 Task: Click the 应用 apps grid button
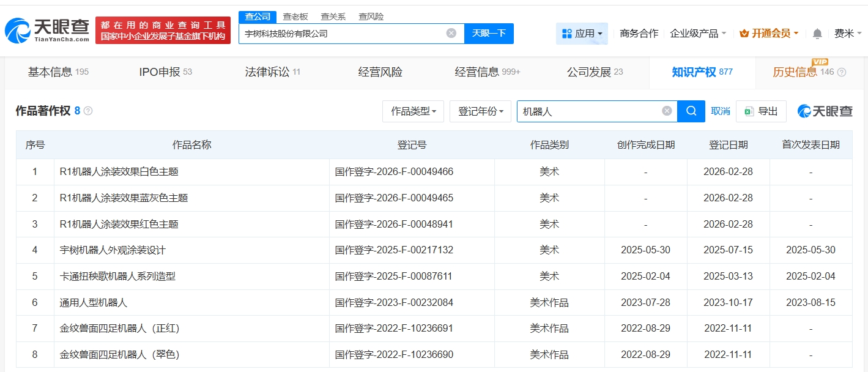[582, 34]
